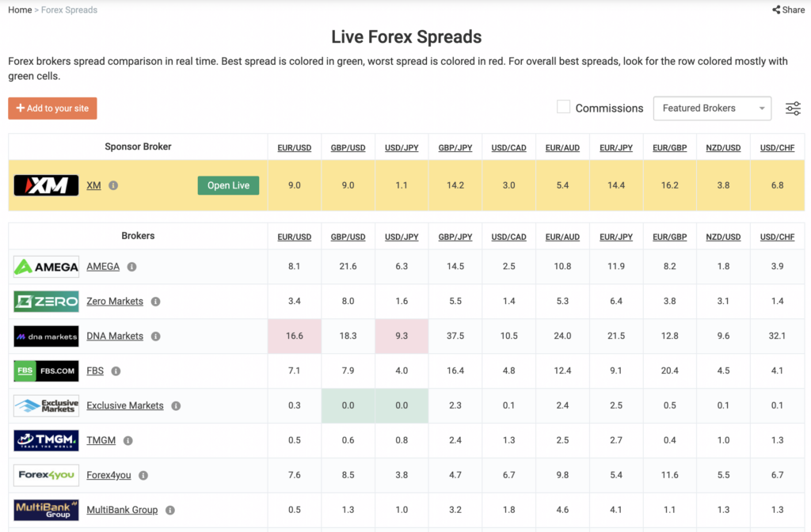Click the Exclusive Markets logo

[x=46, y=406]
